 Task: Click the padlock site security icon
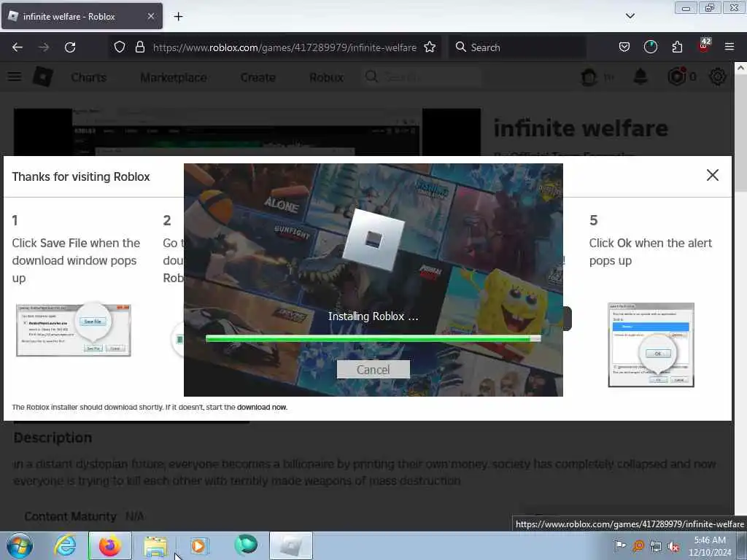(x=139, y=47)
